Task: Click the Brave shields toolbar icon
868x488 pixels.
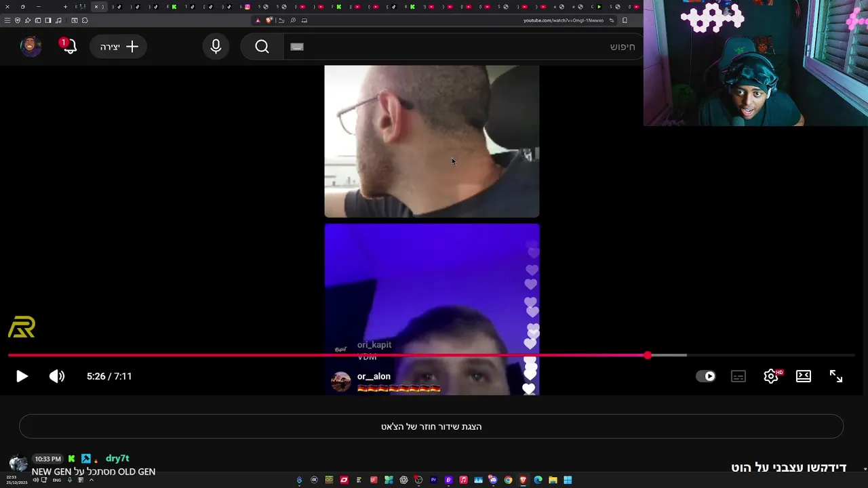Action: 269,20
